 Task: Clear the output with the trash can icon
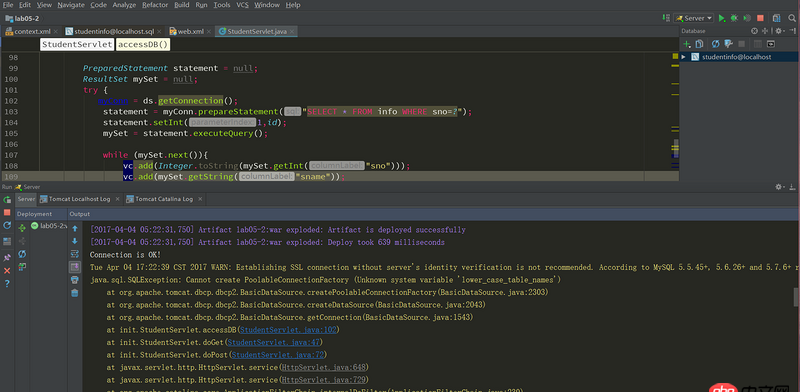[74, 292]
